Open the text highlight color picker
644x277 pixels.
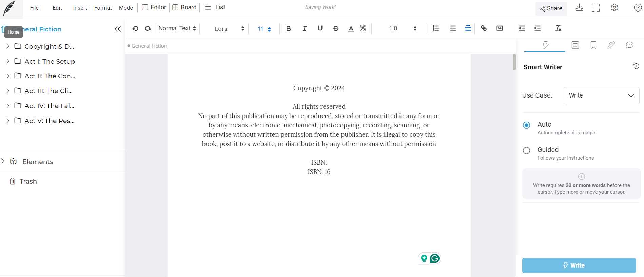tap(363, 28)
